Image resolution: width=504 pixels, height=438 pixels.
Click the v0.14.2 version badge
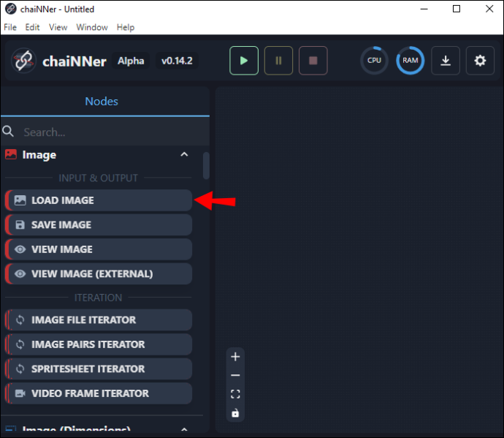177,61
